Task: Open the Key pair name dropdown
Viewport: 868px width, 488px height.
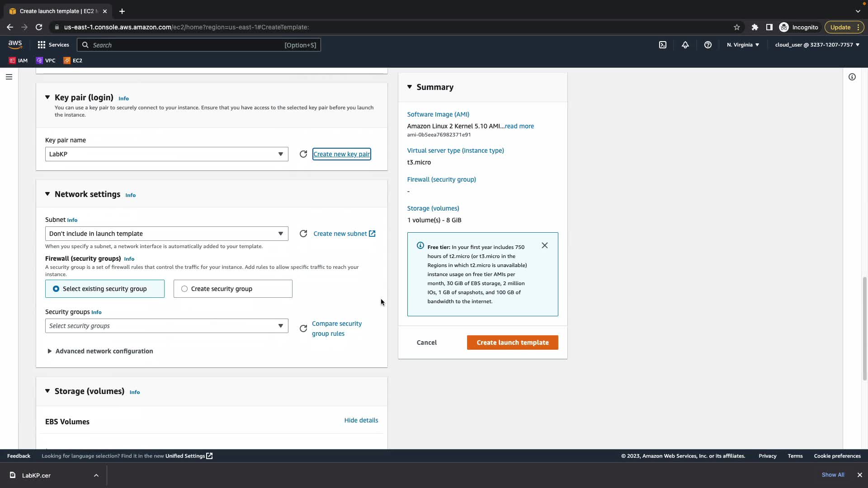Action: (x=166, y=154)
